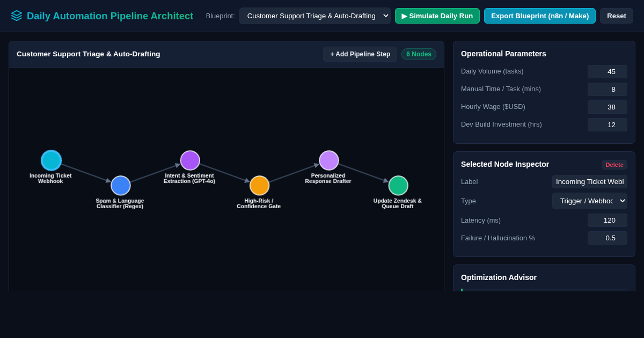The image size is (644, 338).
Task: Add a pipeline step
Action: [360, 54]
